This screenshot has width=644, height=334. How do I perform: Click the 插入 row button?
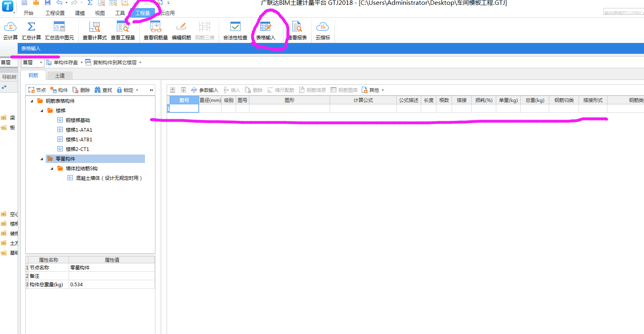point(232,90)
